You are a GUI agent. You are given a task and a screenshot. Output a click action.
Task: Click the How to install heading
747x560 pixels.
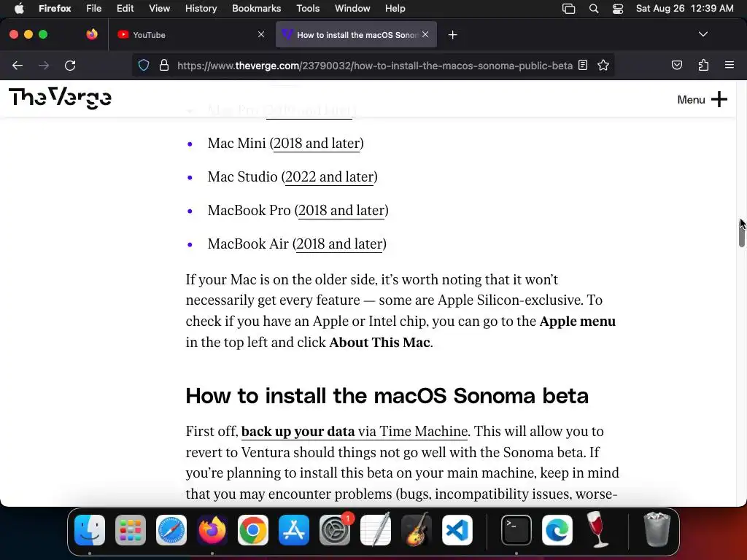(387, 396)
